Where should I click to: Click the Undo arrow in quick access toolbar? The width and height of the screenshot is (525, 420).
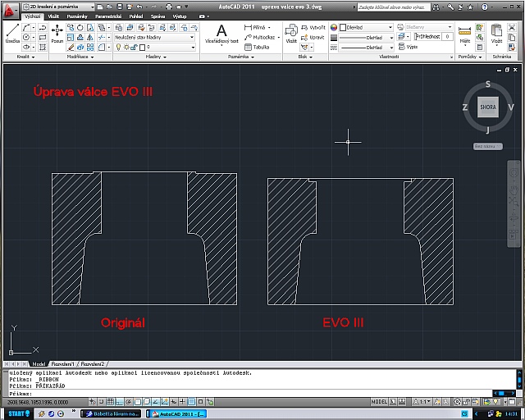139,7
